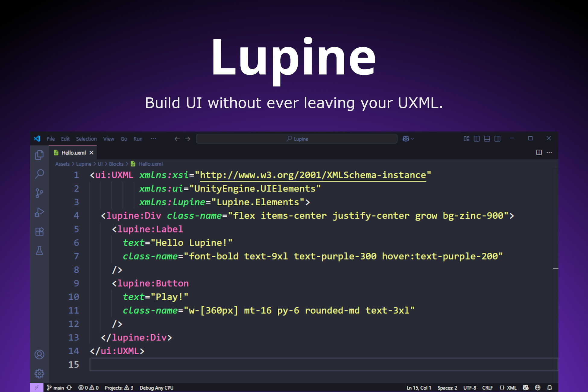Open the Run and Debug view
This screenshot has width=588, height=392.
[39, 212]
